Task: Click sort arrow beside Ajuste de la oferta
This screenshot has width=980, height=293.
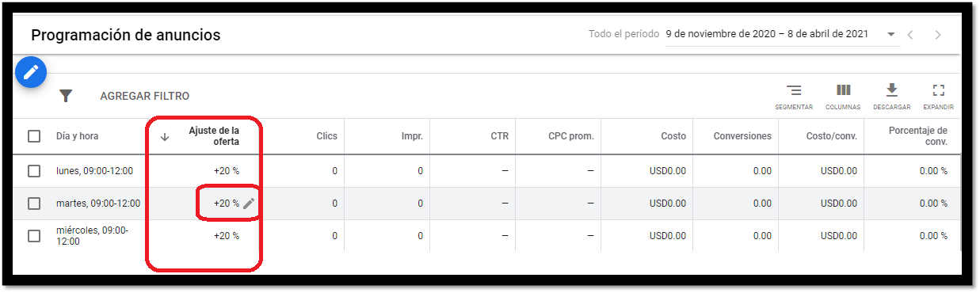Action: (165, 136)
